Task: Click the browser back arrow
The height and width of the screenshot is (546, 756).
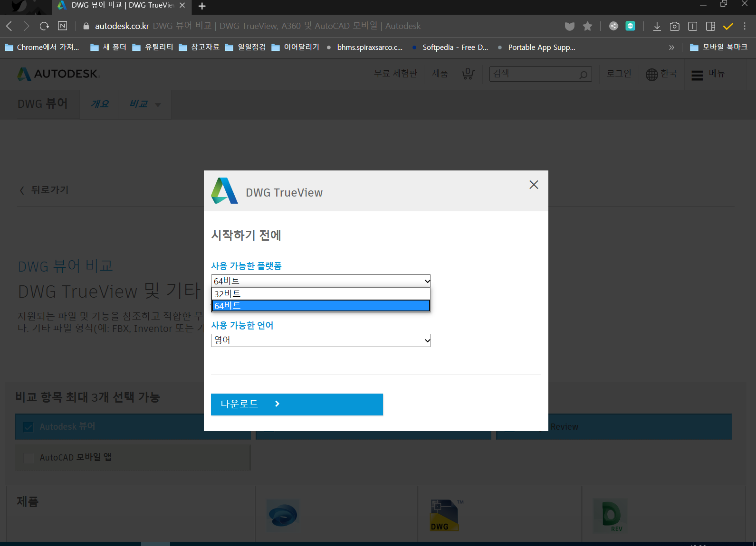Action: (9, 26)
